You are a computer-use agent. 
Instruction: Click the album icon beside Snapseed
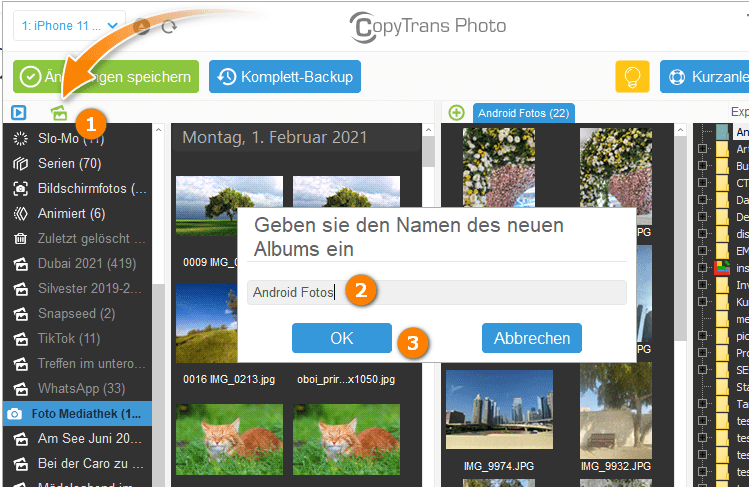click(x=21, y=314)
